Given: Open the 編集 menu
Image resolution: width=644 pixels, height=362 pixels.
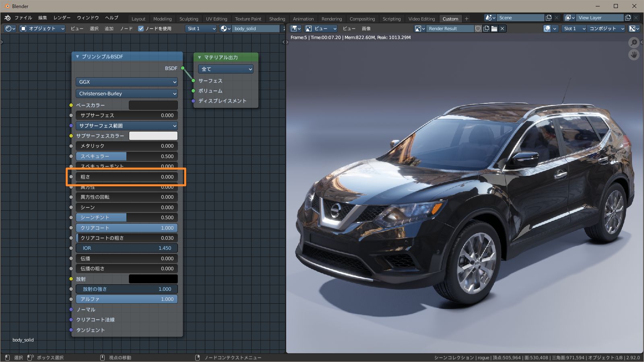Looking at the screenshot, I should (43, 18).
